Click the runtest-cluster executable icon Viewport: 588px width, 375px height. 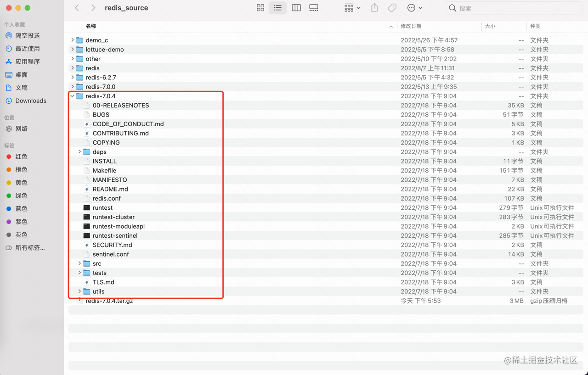(87, 217)
